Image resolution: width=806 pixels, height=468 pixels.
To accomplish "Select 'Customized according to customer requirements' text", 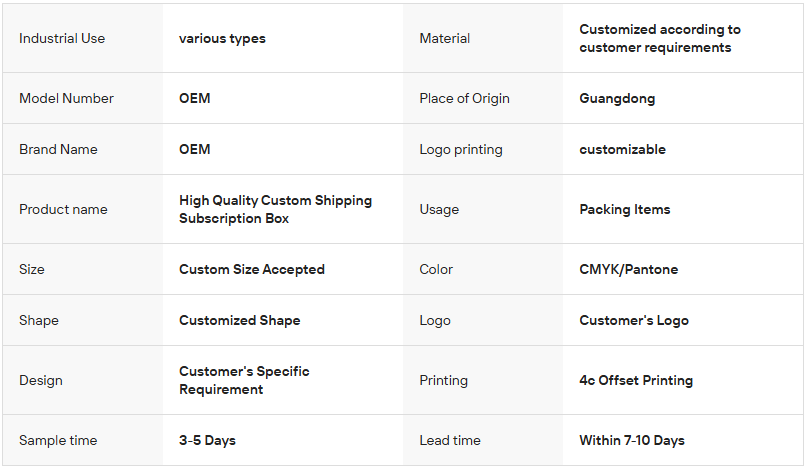I will pyautogui.click(x=660, y=39).
